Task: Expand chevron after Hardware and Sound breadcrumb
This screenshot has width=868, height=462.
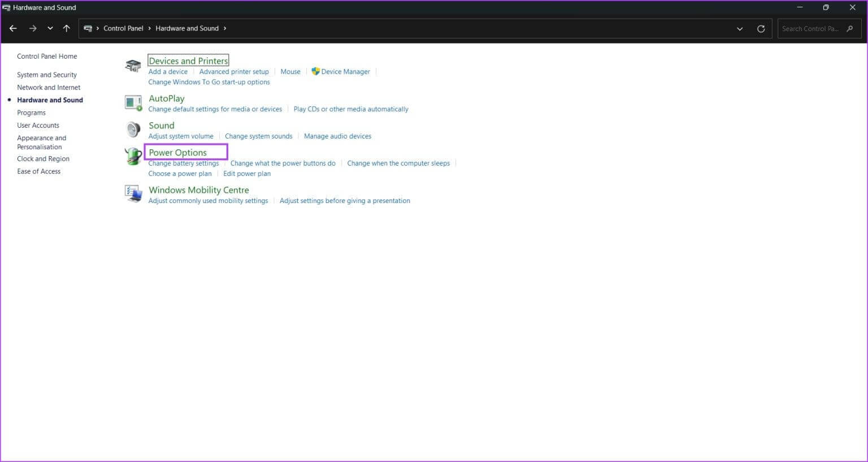Action: [225, 28]
